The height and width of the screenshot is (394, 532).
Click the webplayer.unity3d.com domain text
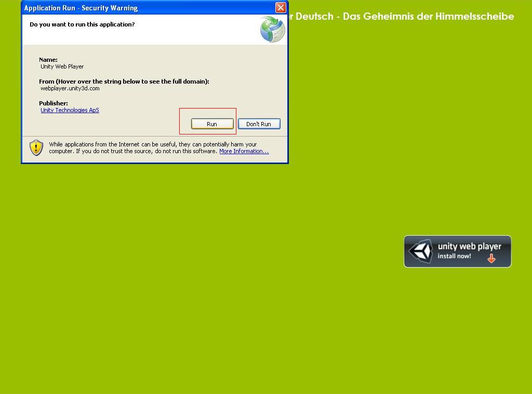tap(70, 88)
